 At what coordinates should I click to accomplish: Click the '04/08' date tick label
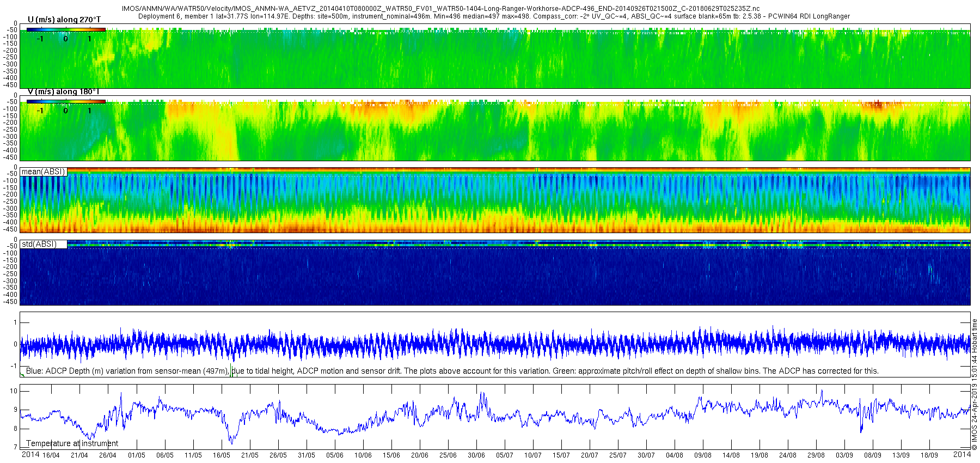pyautogui.click(x=674, y=455)
